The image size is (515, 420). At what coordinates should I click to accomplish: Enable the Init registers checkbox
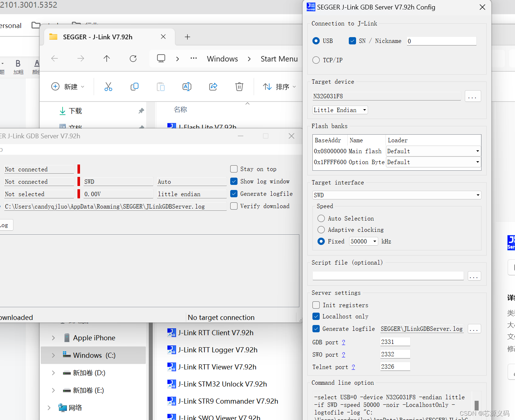[x=316, y=305]
